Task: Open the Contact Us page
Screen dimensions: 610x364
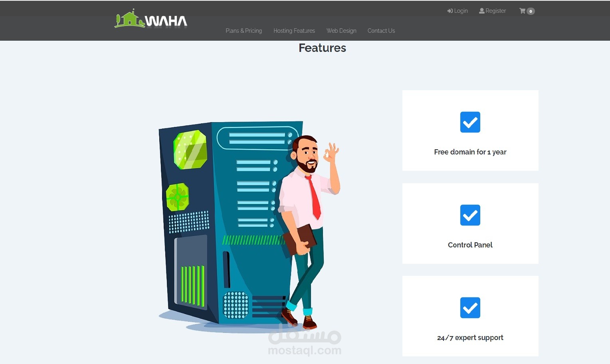Action: (x=381, y=31)
